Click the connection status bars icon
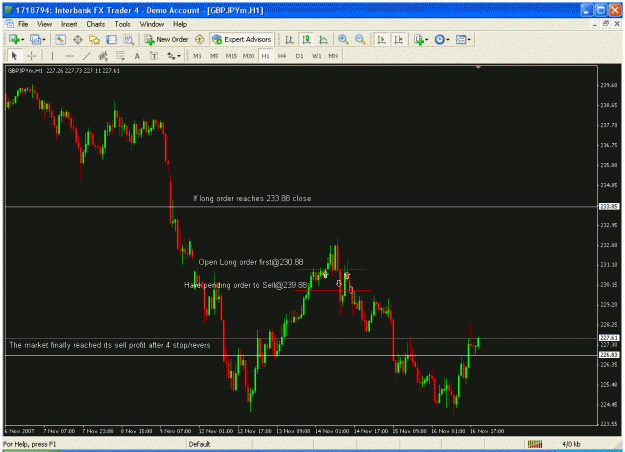Screen dimensions: 625x452 [x=535, y=444]
